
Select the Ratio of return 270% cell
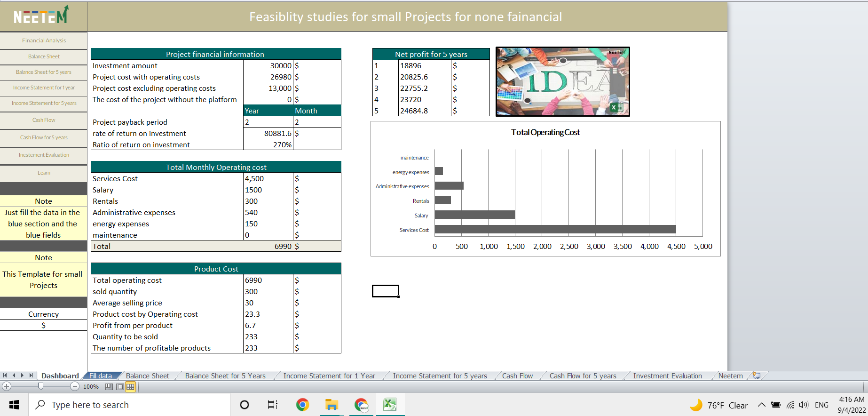point(268,144)
